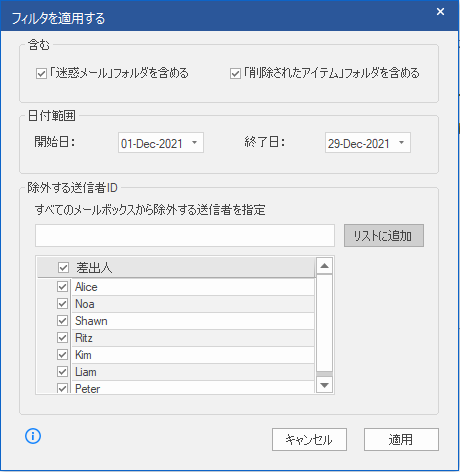
Task: Uncheck the Ritz sender checkbox
Action: [x=62, y=337]
